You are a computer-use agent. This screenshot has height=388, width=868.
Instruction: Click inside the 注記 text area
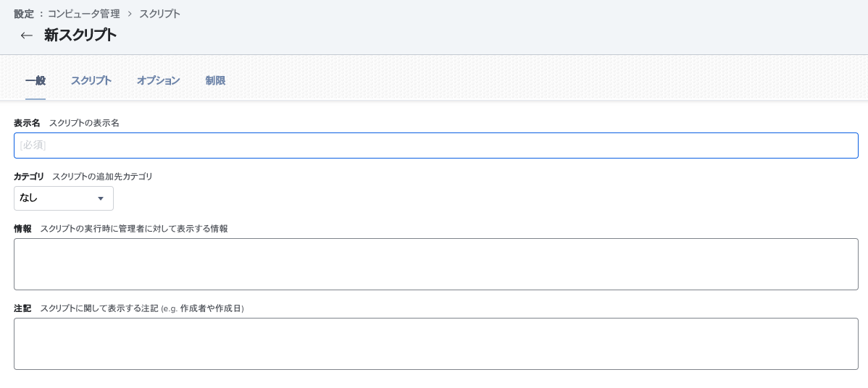click(x=435, y=344)
